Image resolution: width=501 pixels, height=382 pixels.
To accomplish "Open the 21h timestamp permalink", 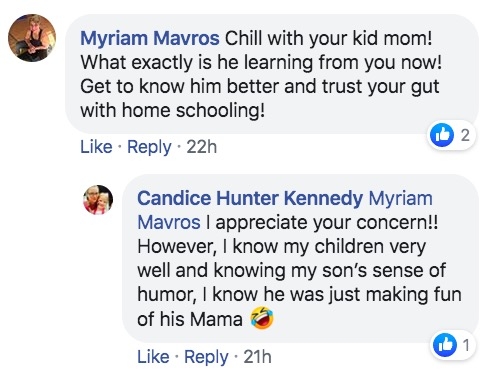I will pos(257,357).
